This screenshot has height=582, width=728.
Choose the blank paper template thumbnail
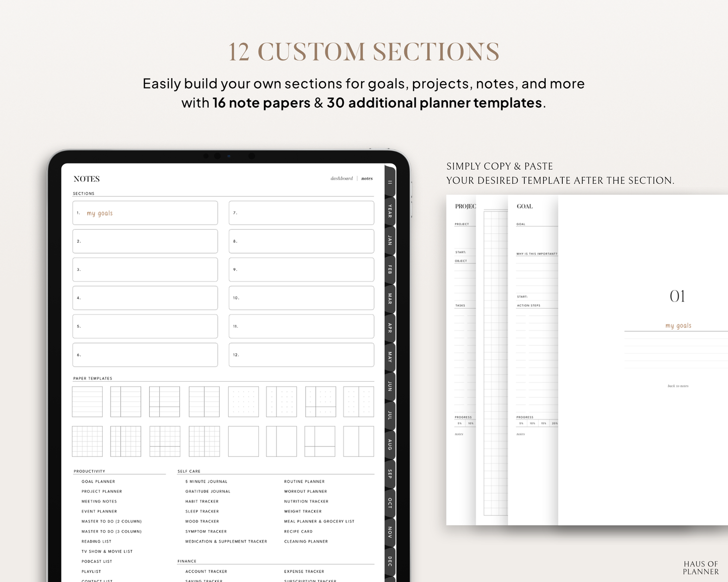tap(243, 441)
